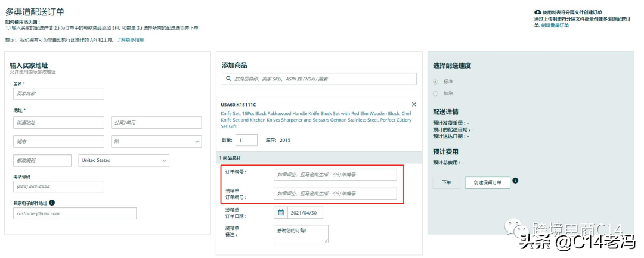
Task: Open the calendar icon for 装箱单订单日期
Action: pos(281,213)
